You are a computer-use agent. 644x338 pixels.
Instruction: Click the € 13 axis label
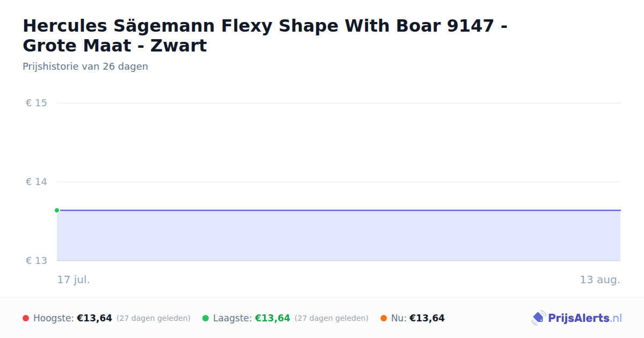(x=36, y=261)
